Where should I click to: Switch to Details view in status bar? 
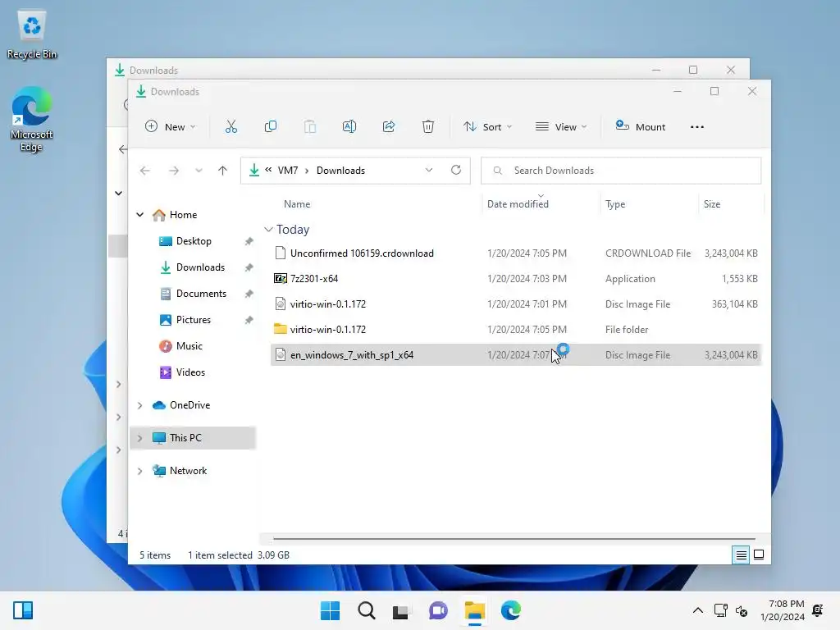741,555
